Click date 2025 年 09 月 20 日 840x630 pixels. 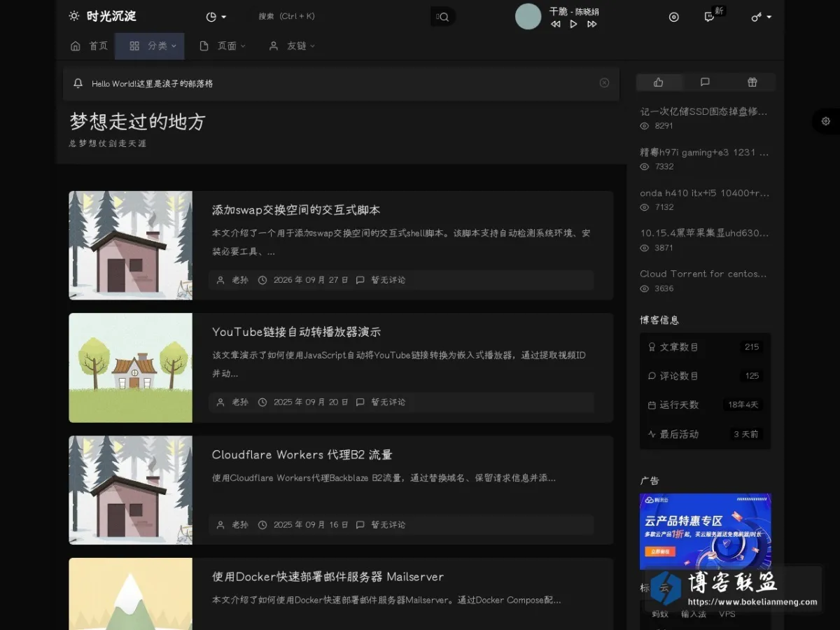pyautogui.click(x=311, y=402)
